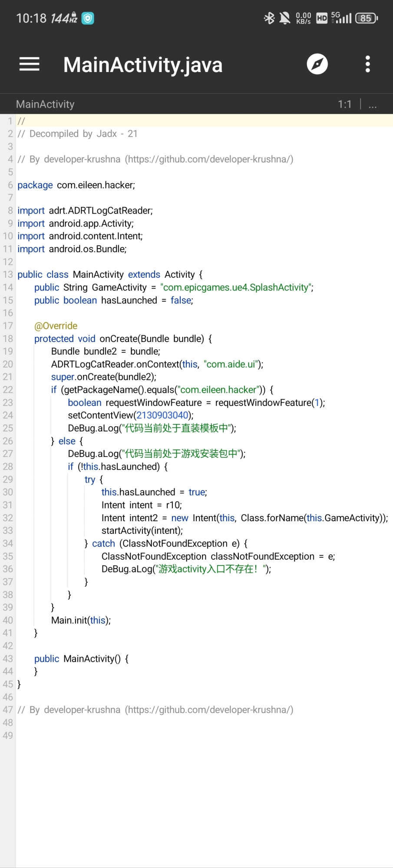
Task: Click the @Override annotation
Action: (x=56, y=326)
